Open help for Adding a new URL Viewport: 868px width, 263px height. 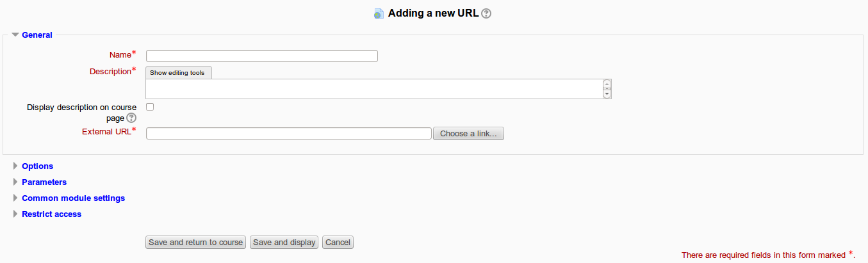click(486, 13)
